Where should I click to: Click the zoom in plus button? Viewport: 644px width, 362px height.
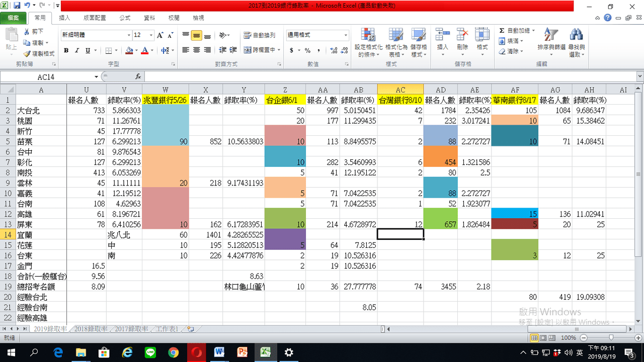pos(639,338)
